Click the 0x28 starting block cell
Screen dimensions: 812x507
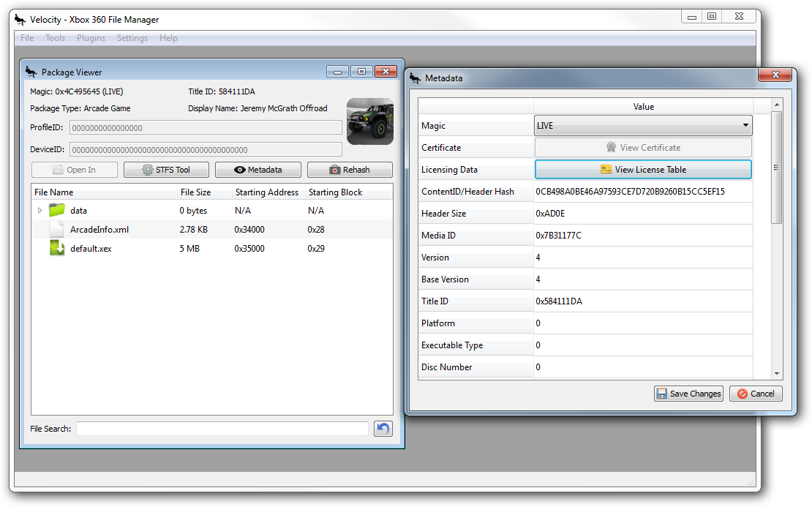(316, 230)
